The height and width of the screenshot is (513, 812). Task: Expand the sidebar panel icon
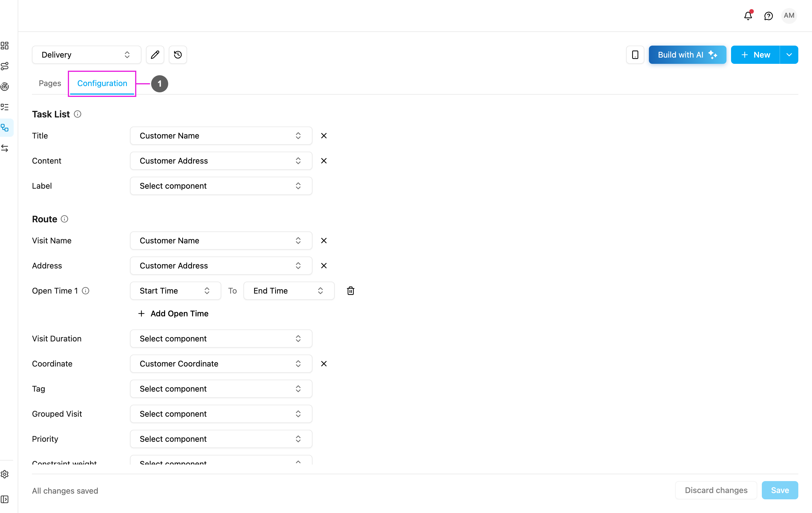click(5, 499)
